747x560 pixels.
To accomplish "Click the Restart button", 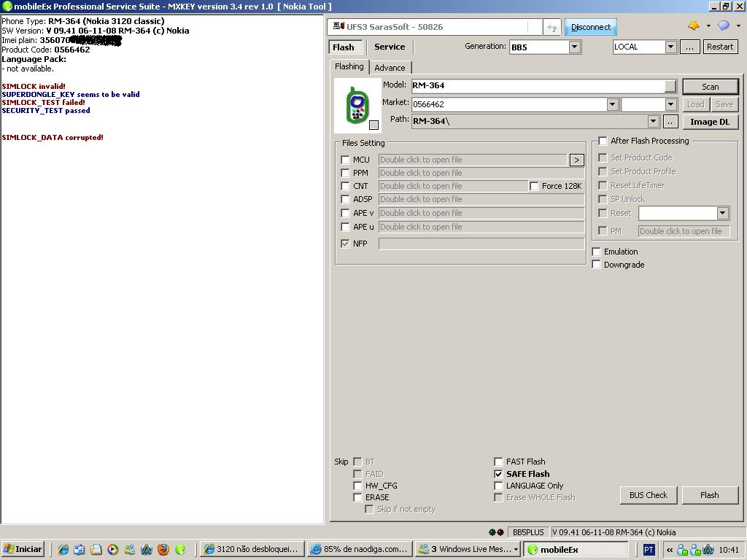I will click(x=720, y=47).
